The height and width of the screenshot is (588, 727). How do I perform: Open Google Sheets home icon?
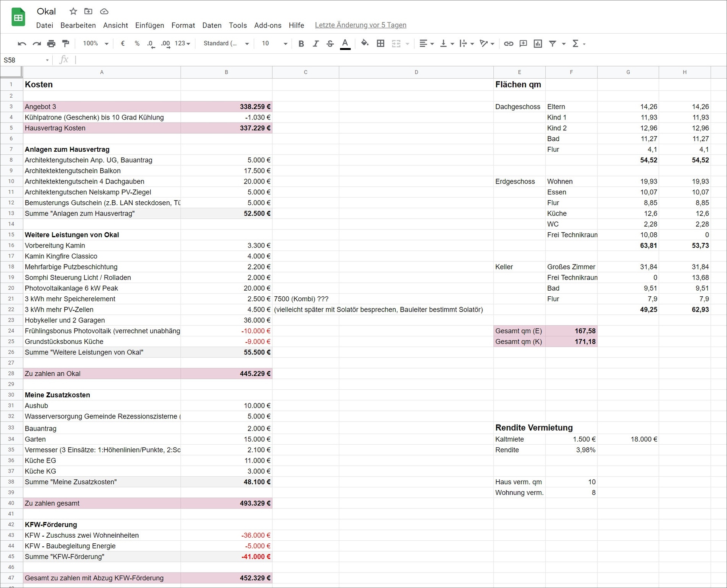tap(18, 17)
